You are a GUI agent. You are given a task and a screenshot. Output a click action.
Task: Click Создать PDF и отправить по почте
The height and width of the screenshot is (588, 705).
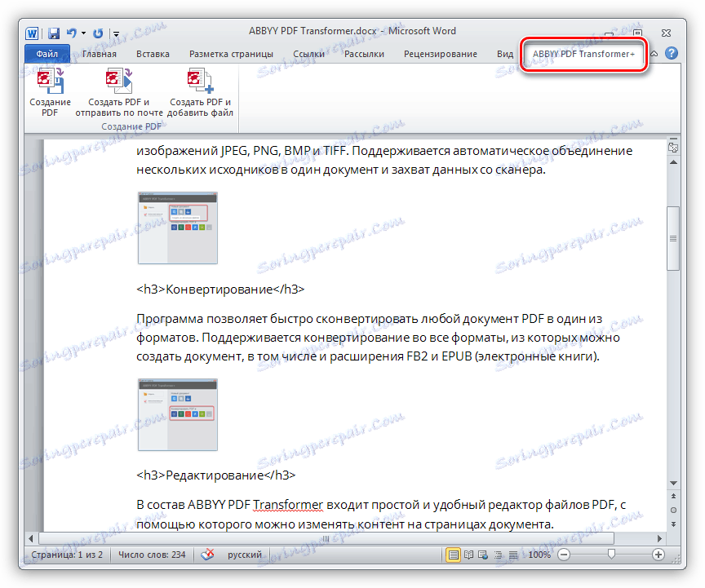118,93
